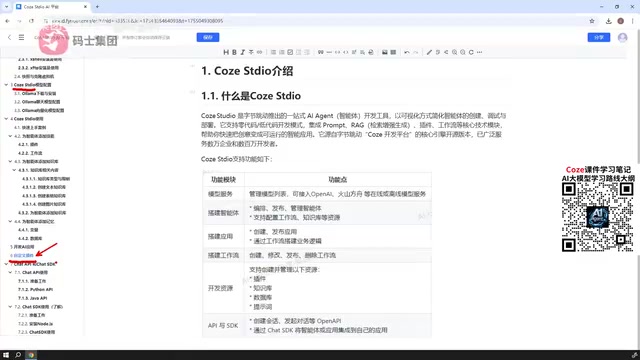
Task: Open outline item 7.2.3 ChatSDK使用
Action: click(36, 332)
